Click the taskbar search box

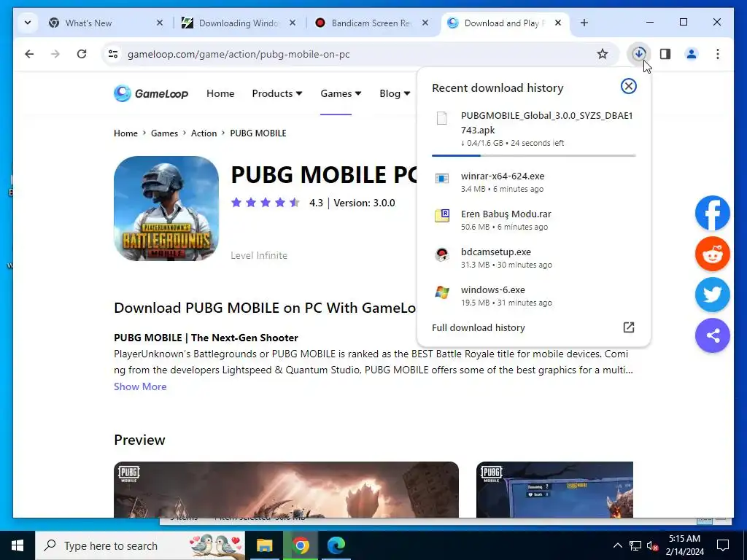point(140,545)
